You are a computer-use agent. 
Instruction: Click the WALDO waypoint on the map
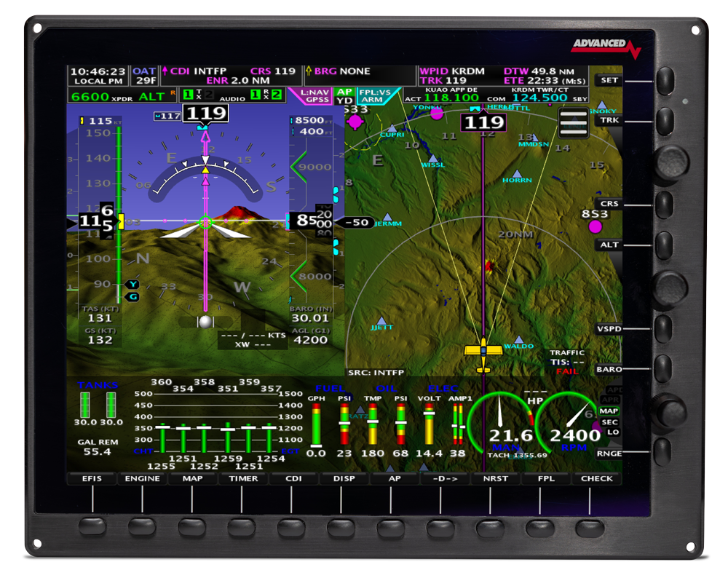518,340
